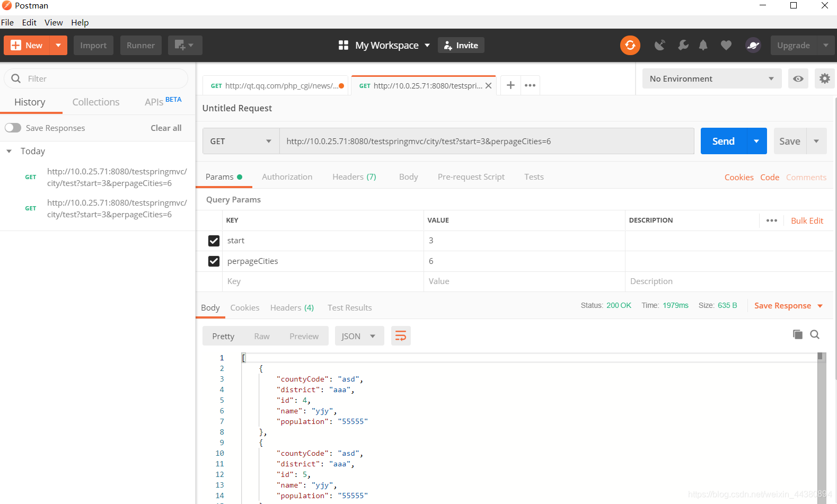This screenshot has height=504, width=837.
Task: Select the qt.qq.com request tab
Action: [276, 85]
